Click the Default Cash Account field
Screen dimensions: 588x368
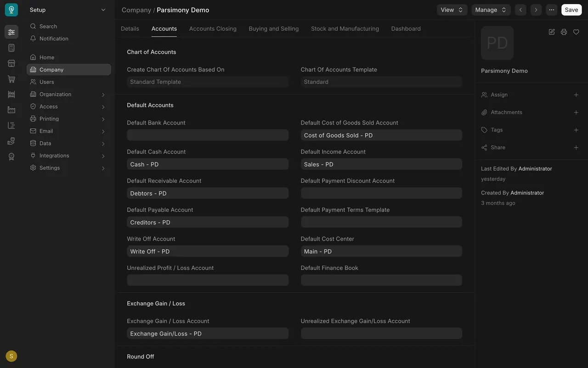pos(208,164)
